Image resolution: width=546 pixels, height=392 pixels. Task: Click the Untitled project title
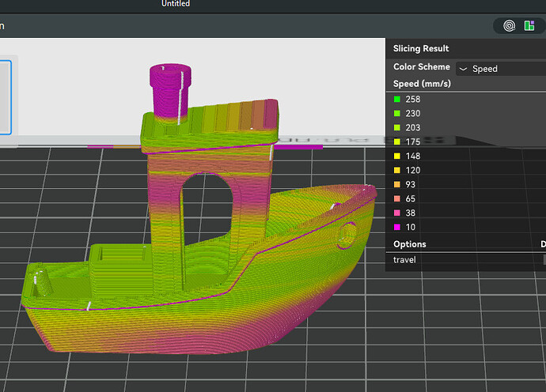pyautogui.click(x=176, y=3)
